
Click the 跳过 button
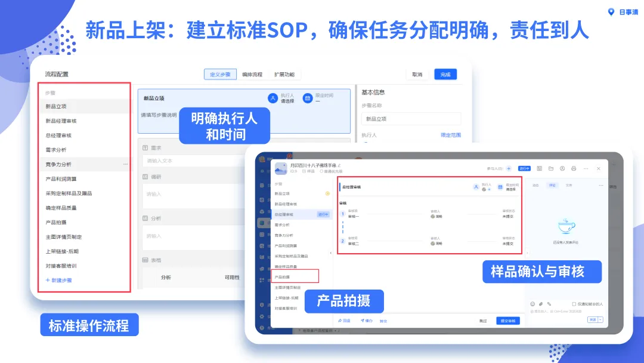tap(483, 321)
